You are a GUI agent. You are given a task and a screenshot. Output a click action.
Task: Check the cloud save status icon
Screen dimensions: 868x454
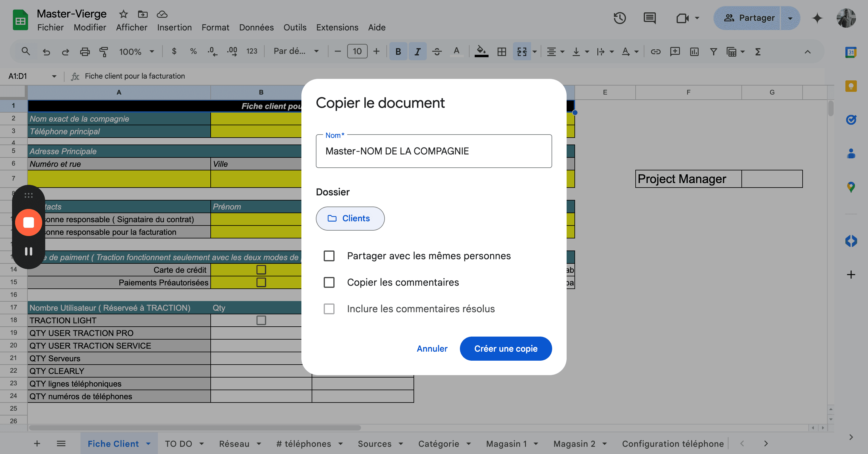(x=162, y=14)
